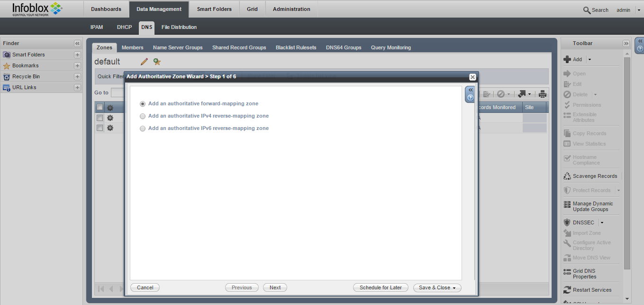Open the Name Server Groups tab

(x=178, y=47)
